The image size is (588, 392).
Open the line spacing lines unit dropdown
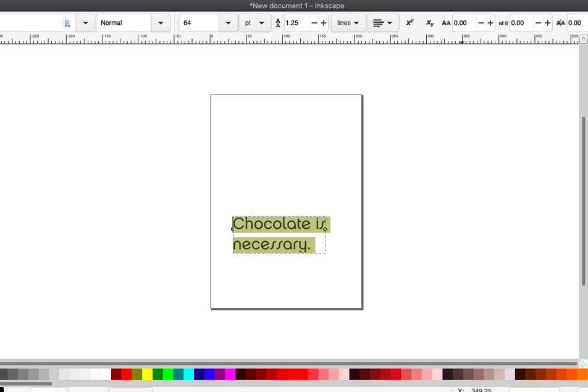348,23
